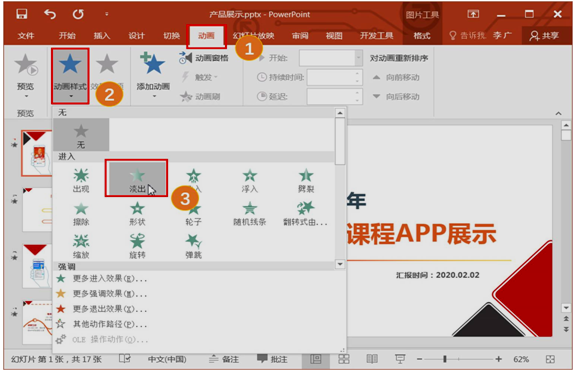This screenshot has width=574, height=371.
Task: Open the 开发工具 tab
Action: point(377,36)
